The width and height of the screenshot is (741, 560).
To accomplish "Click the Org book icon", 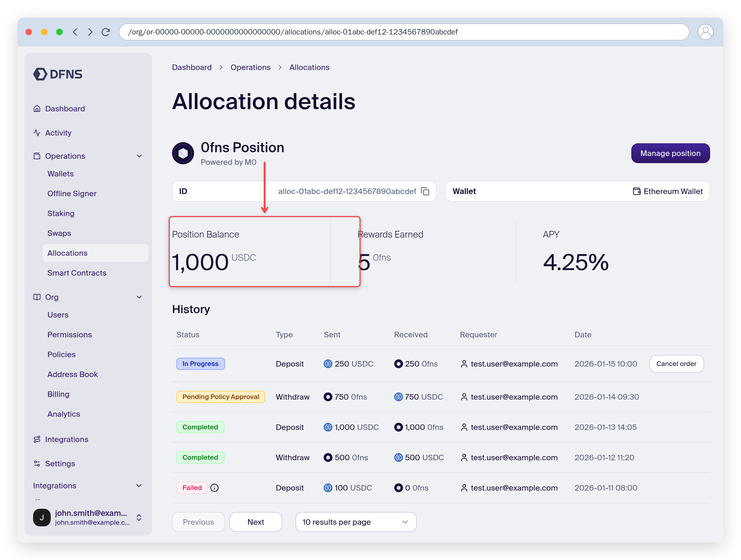I will [37, 297].
